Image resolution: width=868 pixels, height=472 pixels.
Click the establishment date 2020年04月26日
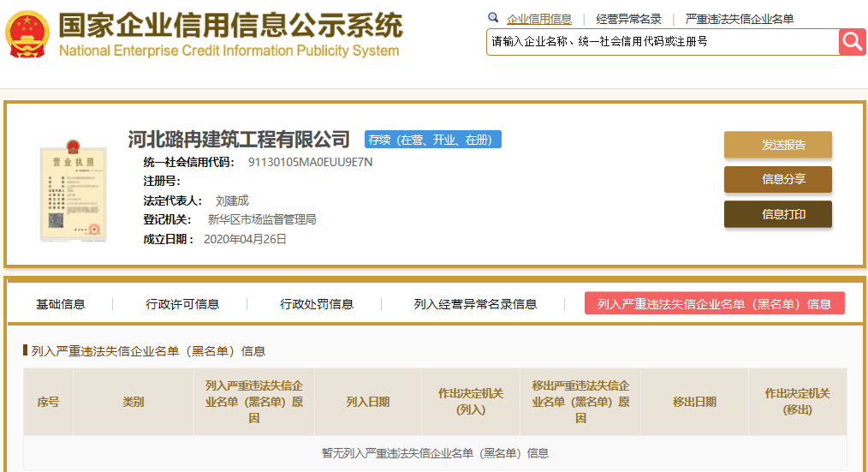245,239
